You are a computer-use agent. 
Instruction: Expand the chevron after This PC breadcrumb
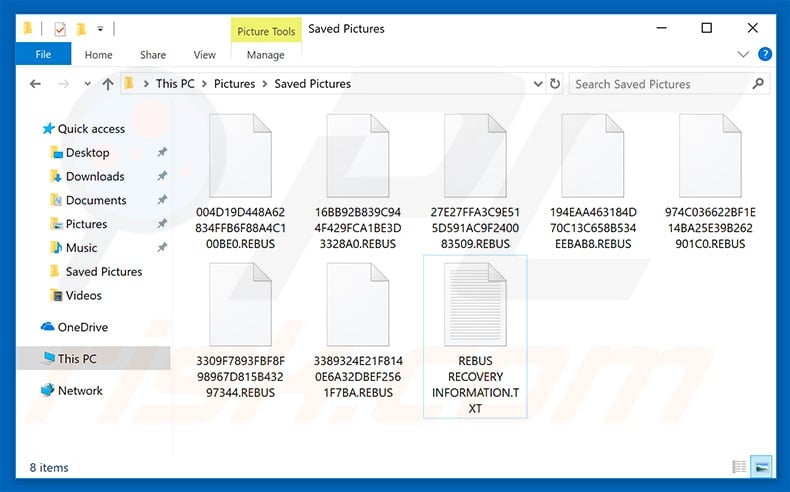point(205,84)
